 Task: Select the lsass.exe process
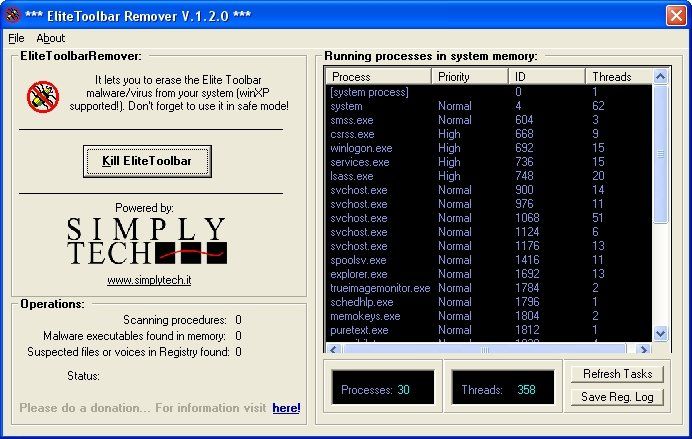pyautogui.click(x=489, y=176)
